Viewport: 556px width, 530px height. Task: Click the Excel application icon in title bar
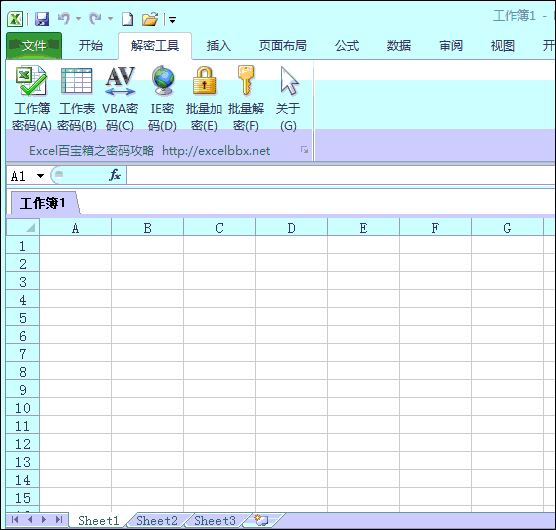pyautogui.click(x=15, y=19)
